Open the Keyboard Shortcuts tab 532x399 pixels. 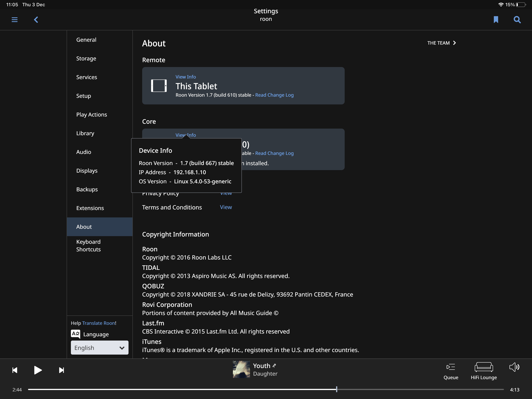[x=100, y=245]
